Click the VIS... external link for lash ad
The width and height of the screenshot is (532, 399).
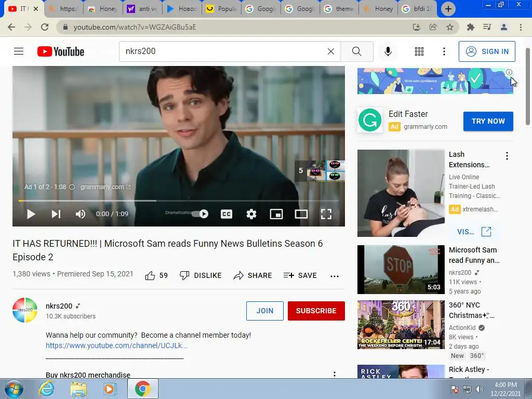pyautogui.click(x=474, y=232)
